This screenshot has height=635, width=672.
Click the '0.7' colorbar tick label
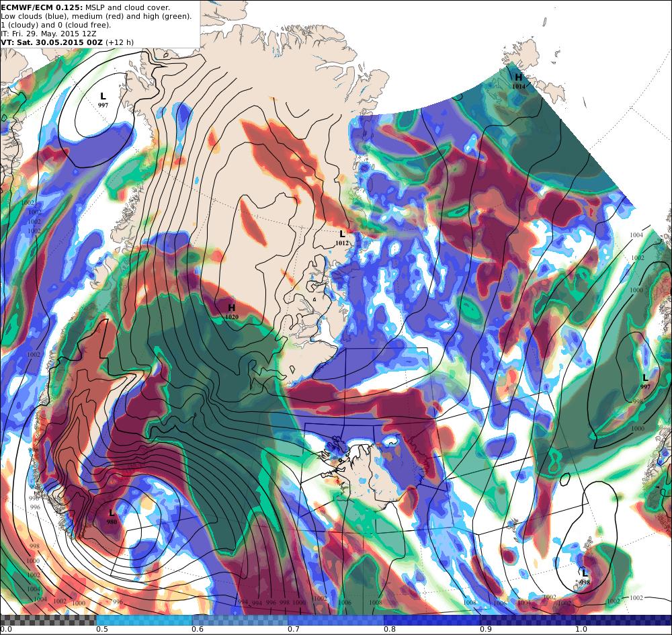294,630
